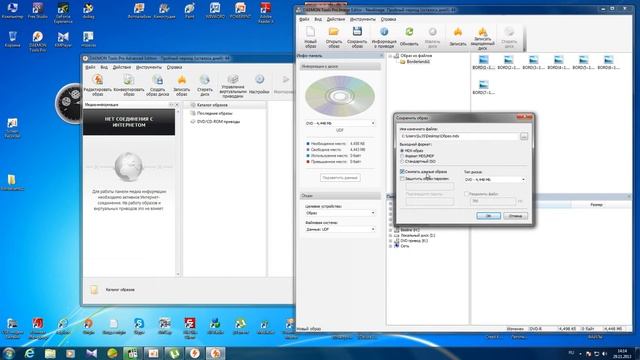The width and height of the screenshot is (640, 360).
Task: Click Новый образ icon in Image Editor toolbar
Action: (x=311, y=37)
